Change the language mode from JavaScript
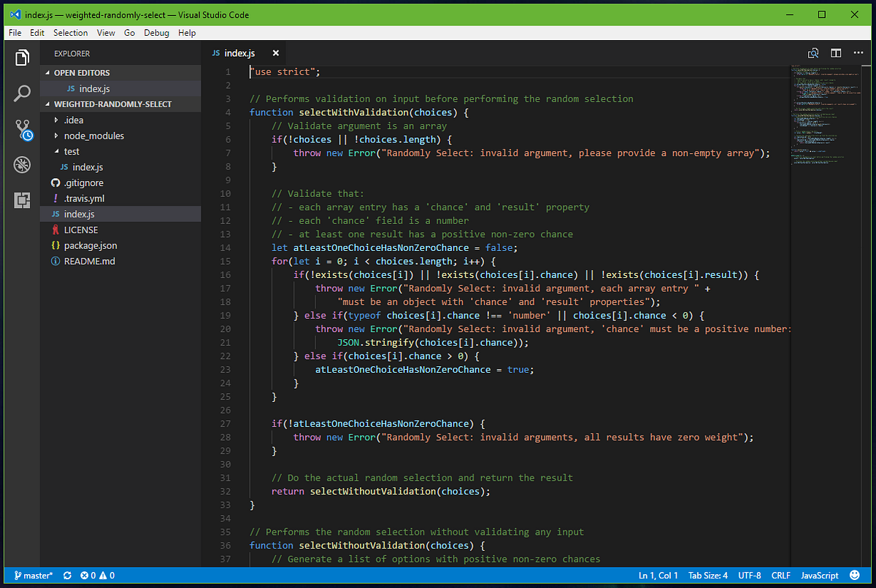876x588 pixels. click(x=819, y=576)
